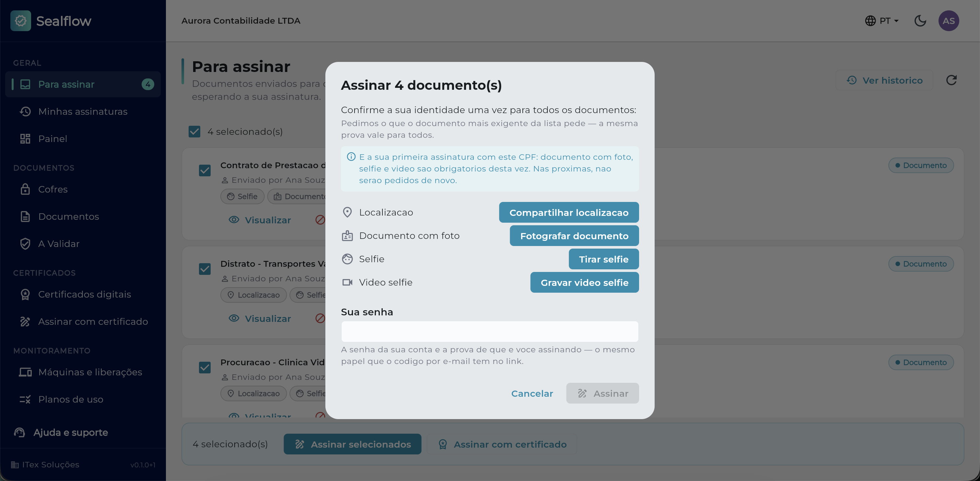Open the AS user avatar menu
This screenshot has height=481, width=980.
pyautogui.click(x=949, y=20)
